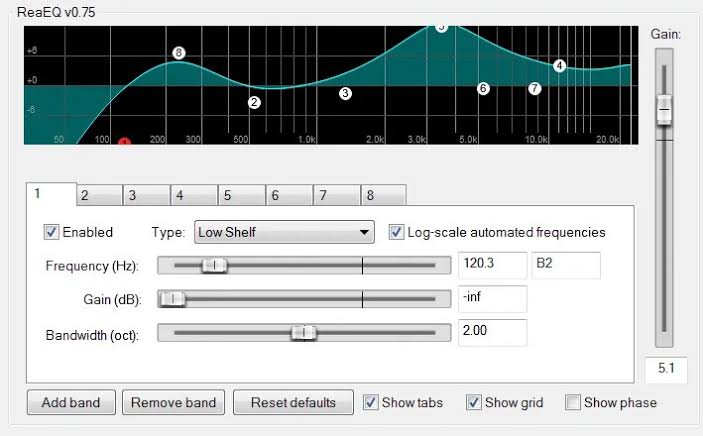The image size is (703, 436).
Task: Switch to band tab 8
Action: click(384, 196)
